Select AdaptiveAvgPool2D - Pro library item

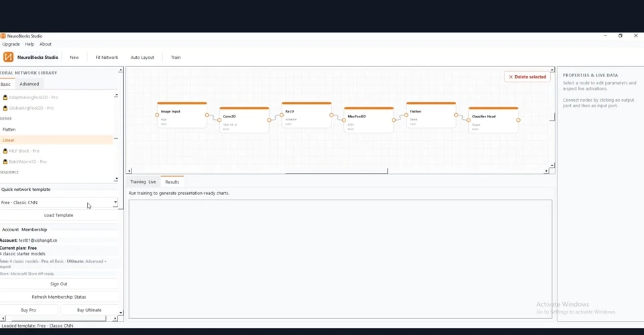[56, 97]
